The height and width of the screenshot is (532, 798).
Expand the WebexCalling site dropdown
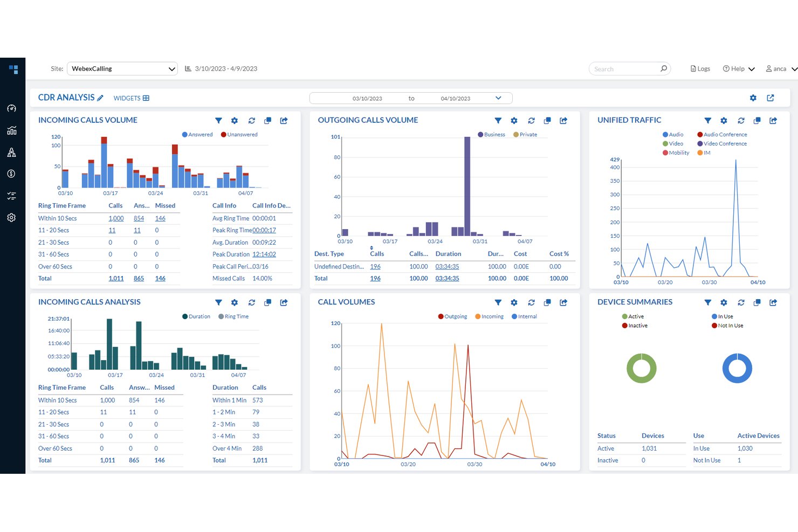[x=122, y=68]
